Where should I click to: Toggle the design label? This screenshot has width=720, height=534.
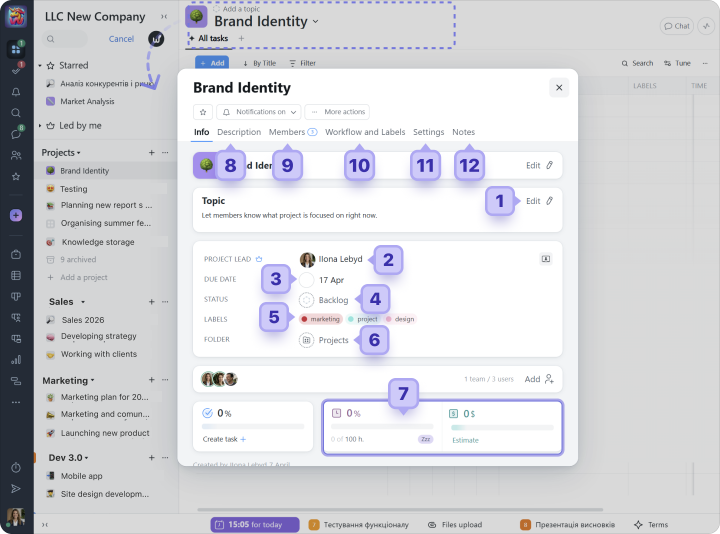click(400, 319)
